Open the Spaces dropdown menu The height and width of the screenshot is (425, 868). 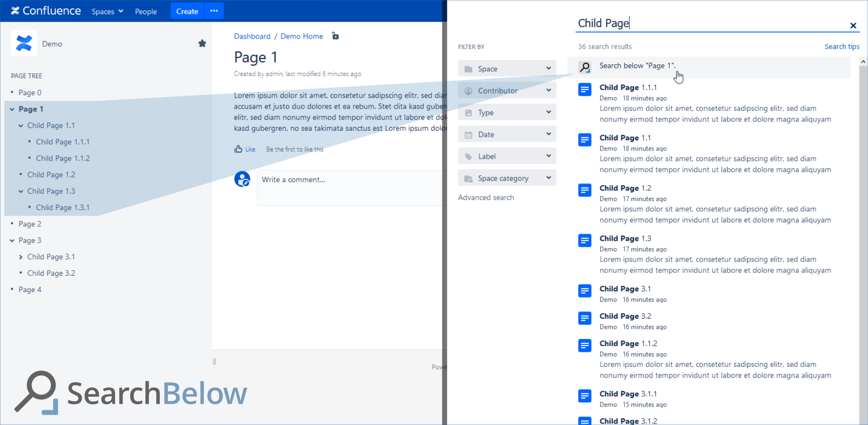coord(108,11)
